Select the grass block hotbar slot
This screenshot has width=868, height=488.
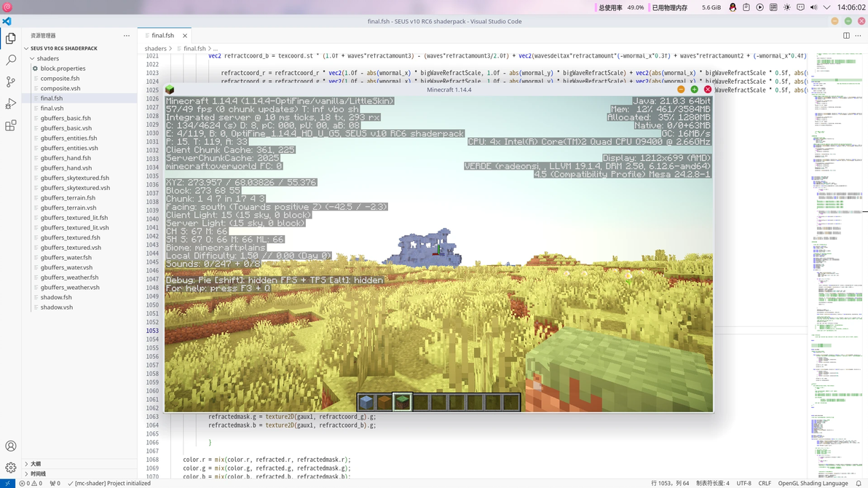click(403, 401)
